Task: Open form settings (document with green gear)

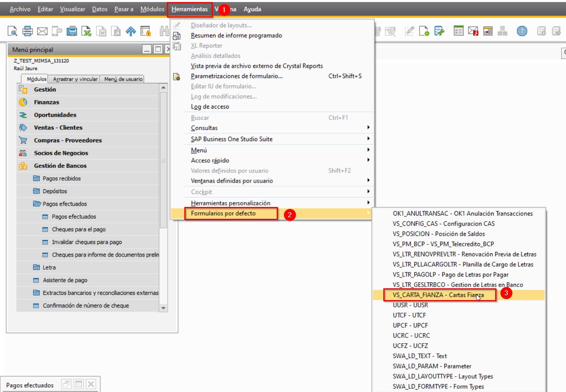Action: point(424,31)
